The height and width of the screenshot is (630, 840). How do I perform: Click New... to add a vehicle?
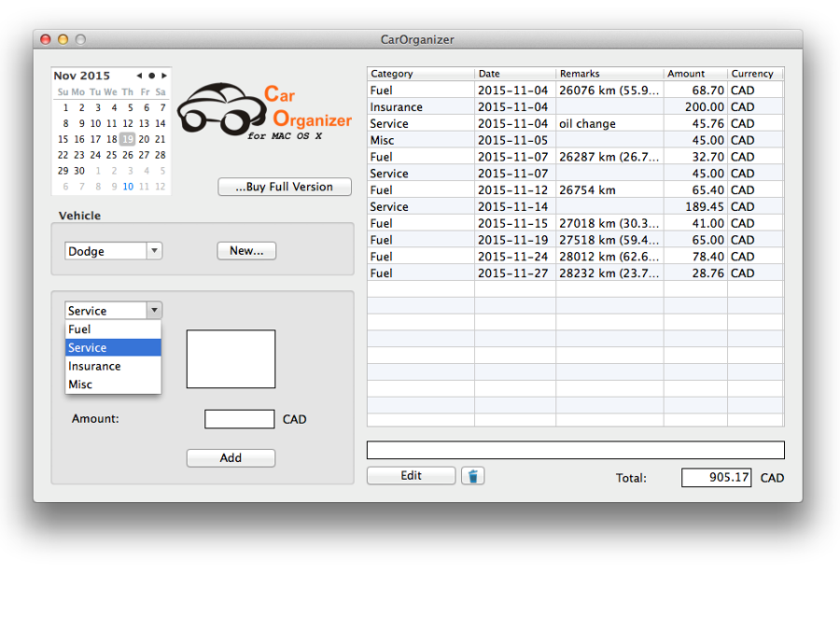pos(246,251)
